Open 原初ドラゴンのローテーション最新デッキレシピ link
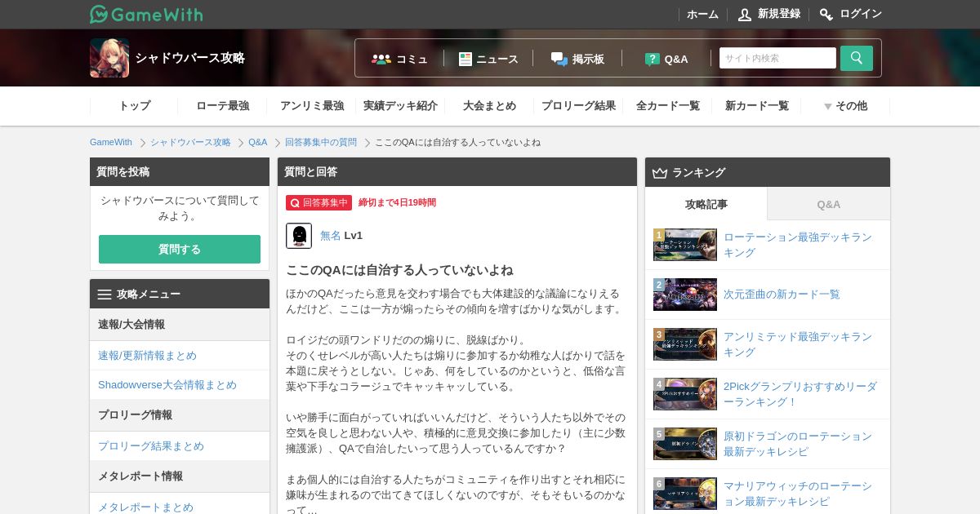The image size is (980, 514). pos(798,444)
